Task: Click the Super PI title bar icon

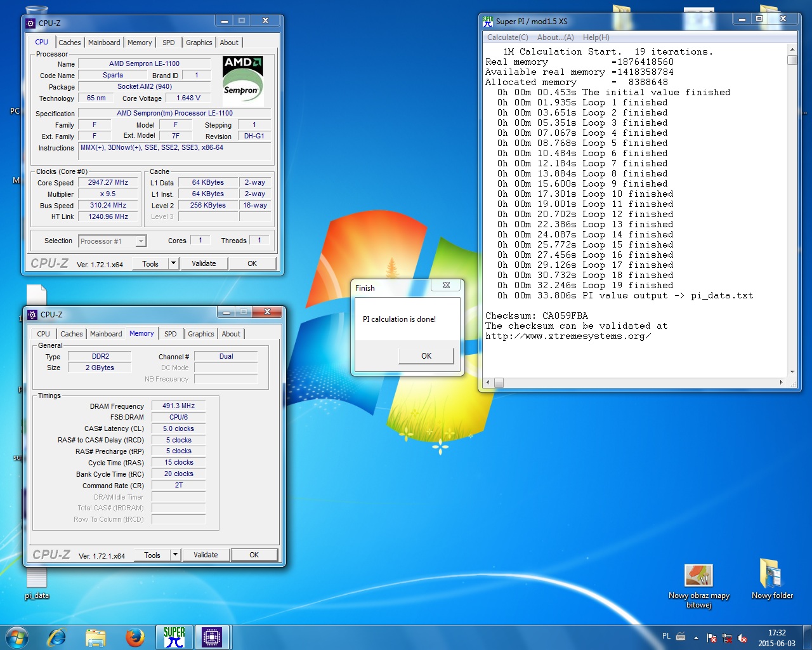Action: coord(488,21)
